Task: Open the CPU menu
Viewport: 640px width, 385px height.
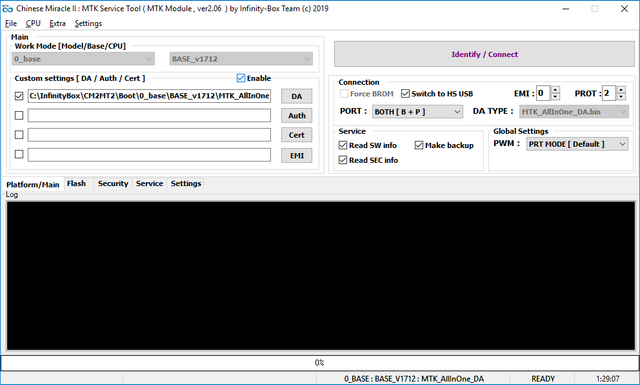Action: click(x=33, y=24)
